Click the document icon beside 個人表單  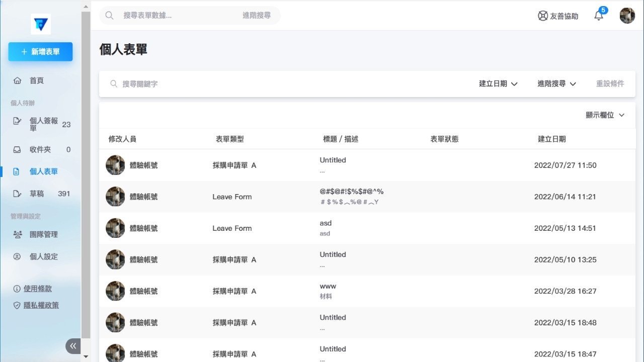point(16,171)
